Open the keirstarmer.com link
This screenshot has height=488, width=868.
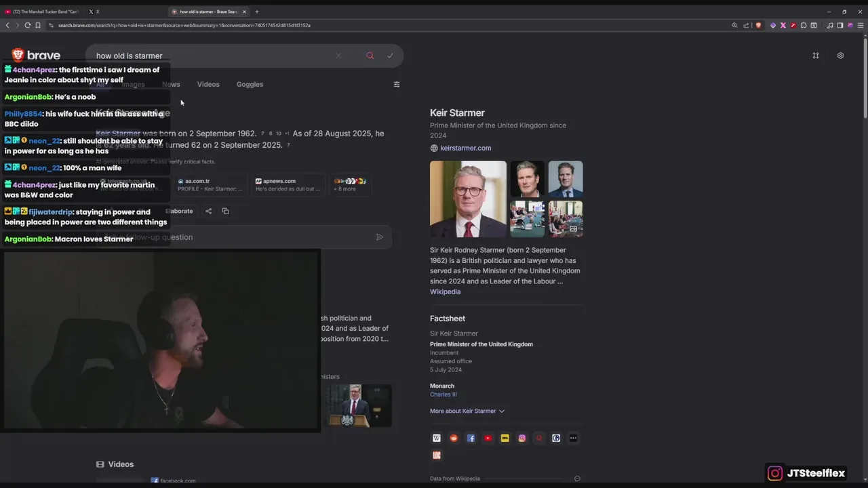[x=465, y=148]
